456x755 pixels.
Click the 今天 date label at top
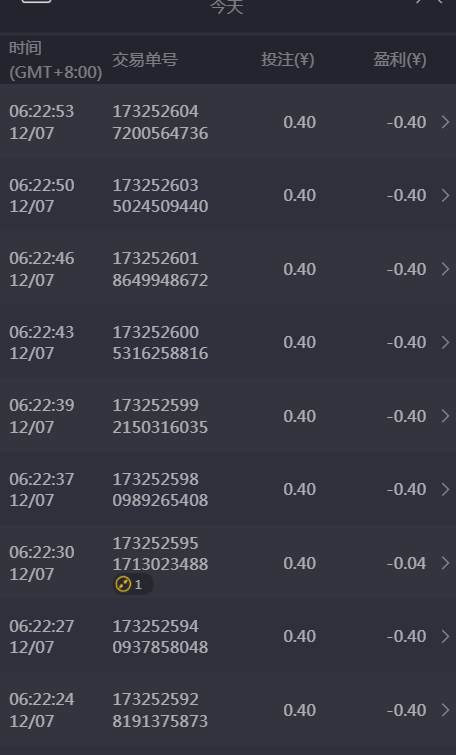pos(227,7)
